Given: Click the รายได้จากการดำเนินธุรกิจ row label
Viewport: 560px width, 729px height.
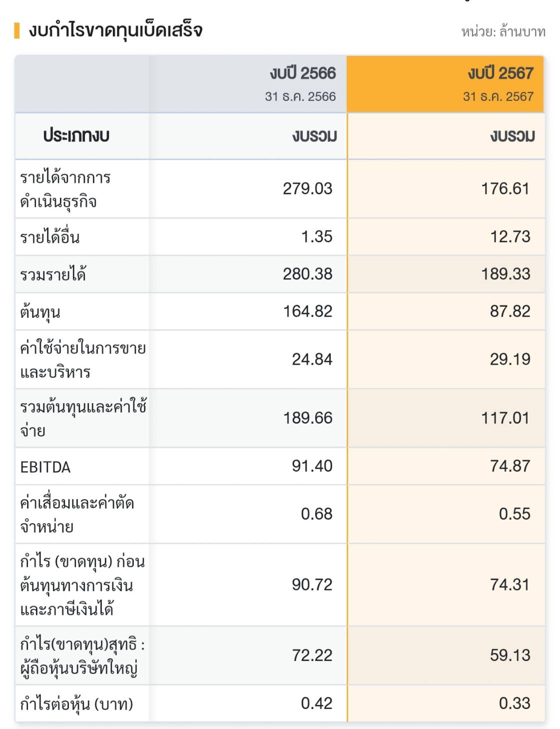Looking at the screenshot, I should point(65,189).
